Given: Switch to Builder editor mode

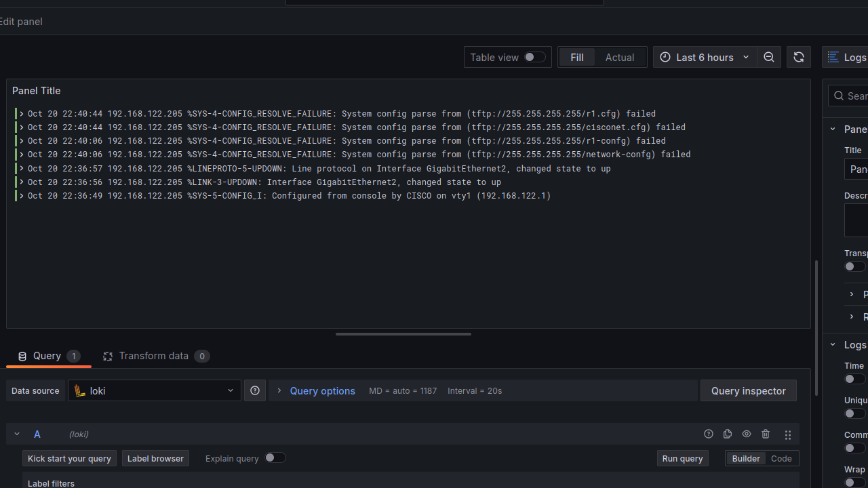Looking at the screenshot, I should pyautogui.click(x=746, y=458).
